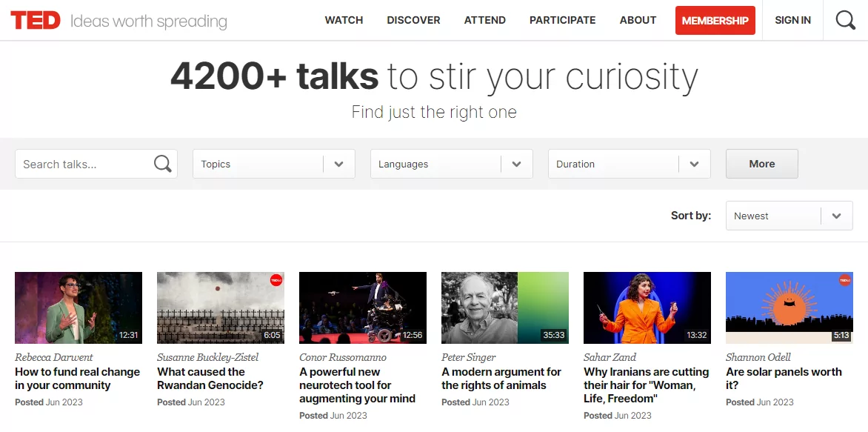Open 'A modern argument for the rights of animals'

[x=501, y=379]
